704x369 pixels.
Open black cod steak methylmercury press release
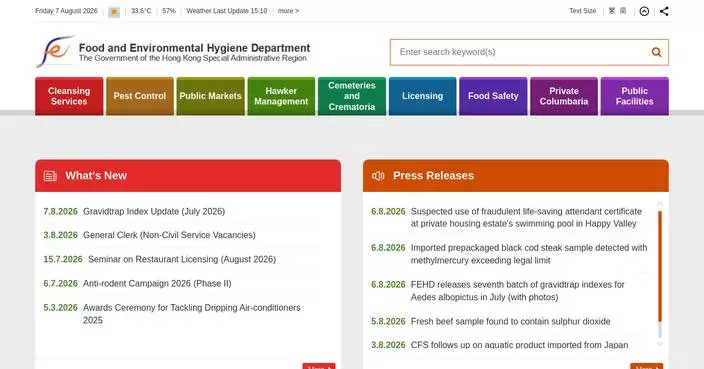[x=529, y=254]
